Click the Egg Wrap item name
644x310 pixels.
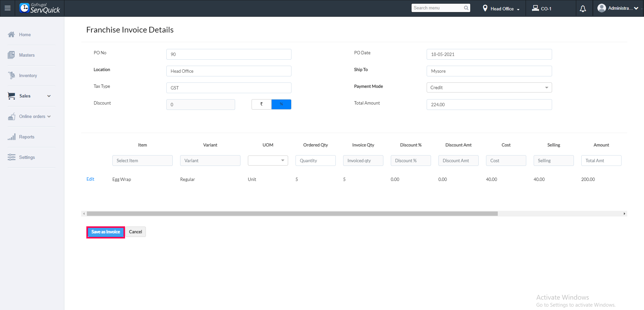(122, 179)
